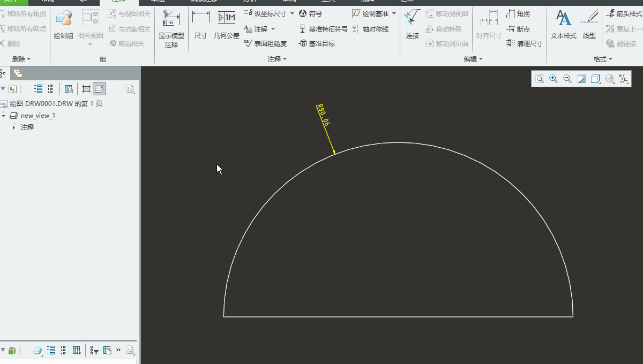
Task: Click collapse-all icon in drawing tree toolbar
Action: [x=50, y=89]
